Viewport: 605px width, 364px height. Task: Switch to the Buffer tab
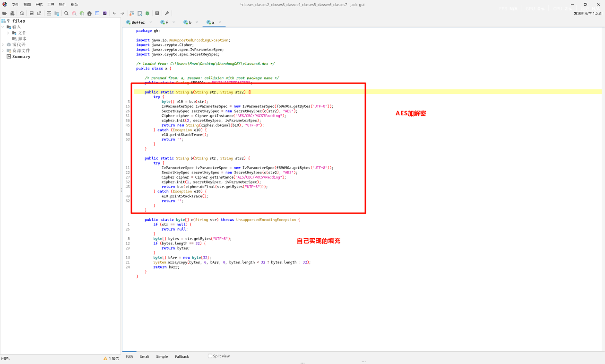[138, 22]
